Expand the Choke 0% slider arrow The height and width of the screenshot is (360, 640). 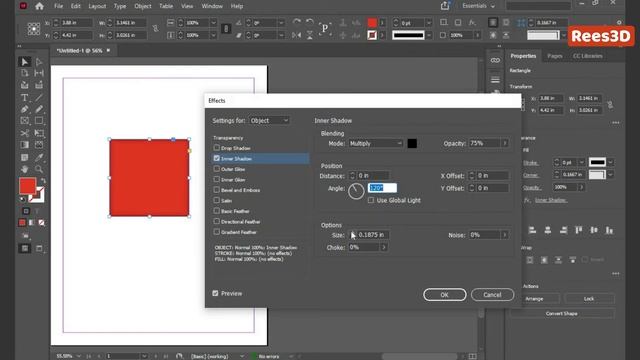click(384, 247)
